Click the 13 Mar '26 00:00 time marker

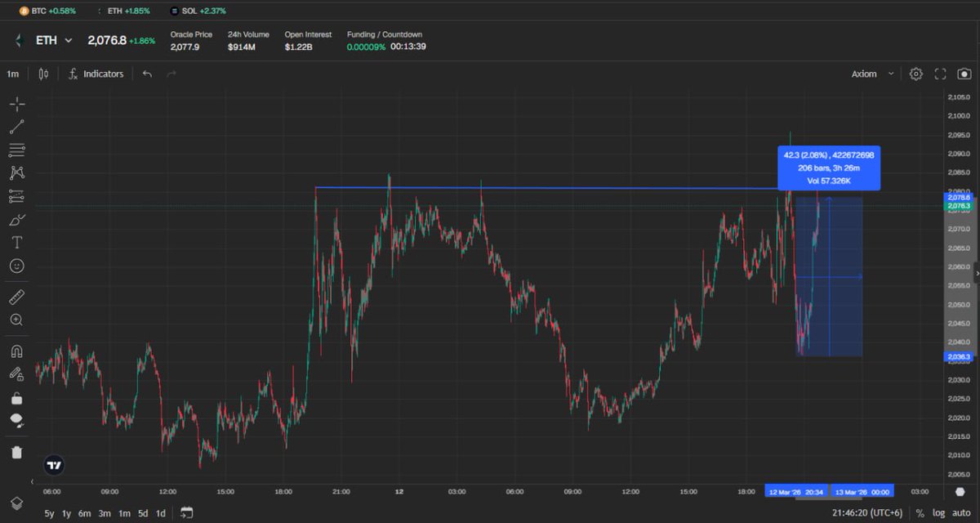pyautogui.click(x=862, y=492)
